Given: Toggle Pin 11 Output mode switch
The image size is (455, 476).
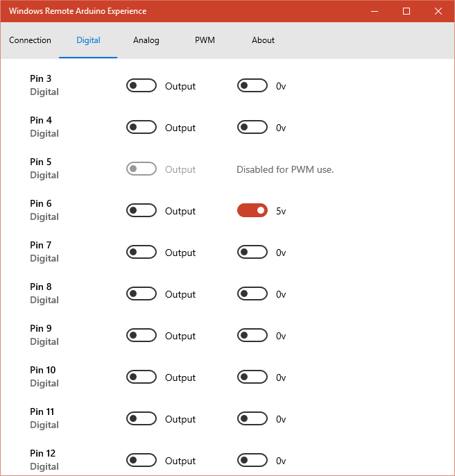Looking at the screenshot, I should tap(141, 418).
